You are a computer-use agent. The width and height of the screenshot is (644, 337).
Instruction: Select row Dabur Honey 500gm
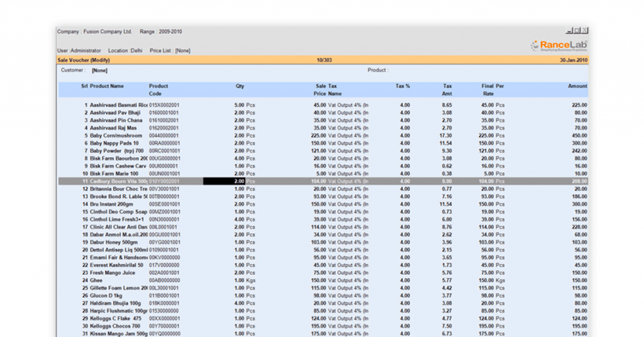pyautogui.click(x=323, y=242)
